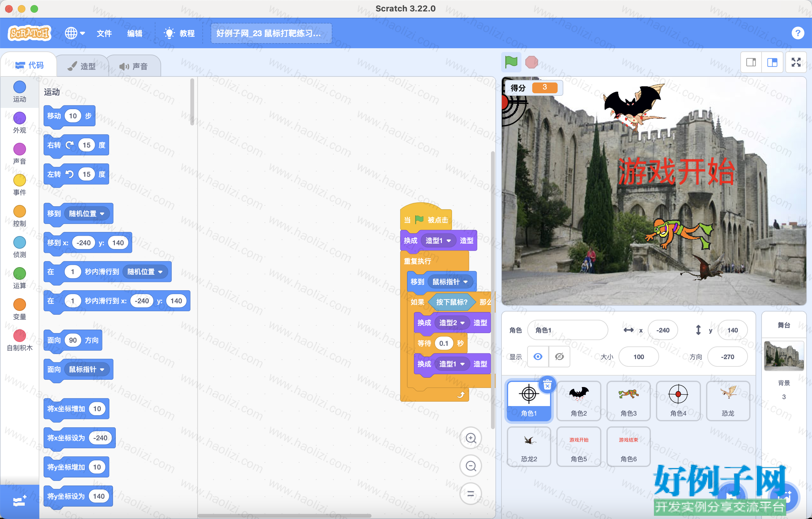This screenshot has width=812, height=519.
Task: Switch to small stage layout
Action: tap(751, 62)
